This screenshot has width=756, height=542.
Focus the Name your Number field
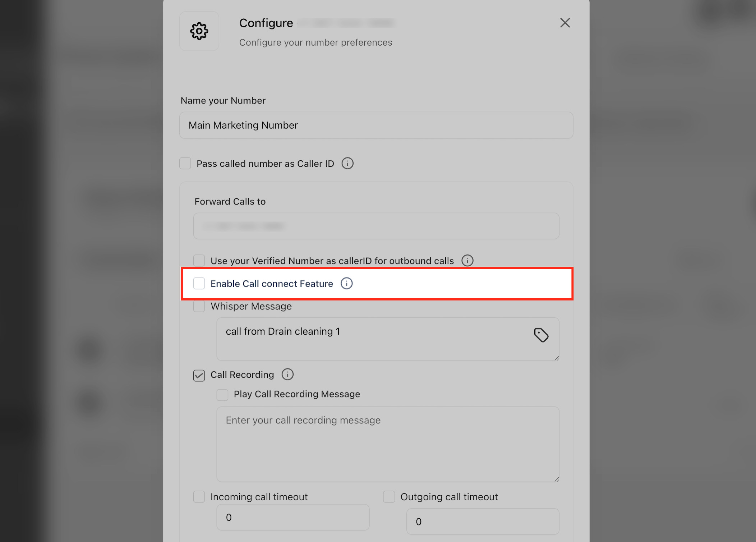tap(376, 125)
